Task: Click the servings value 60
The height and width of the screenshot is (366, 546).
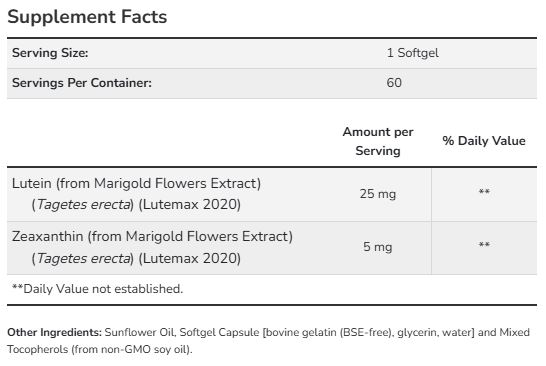Action: point(394,83)
